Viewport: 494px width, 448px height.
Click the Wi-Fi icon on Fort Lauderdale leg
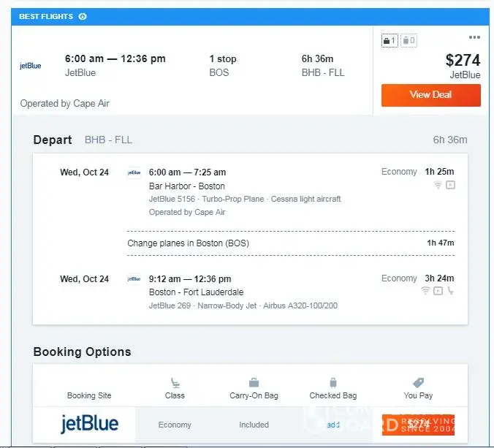(x=425, y=291)
